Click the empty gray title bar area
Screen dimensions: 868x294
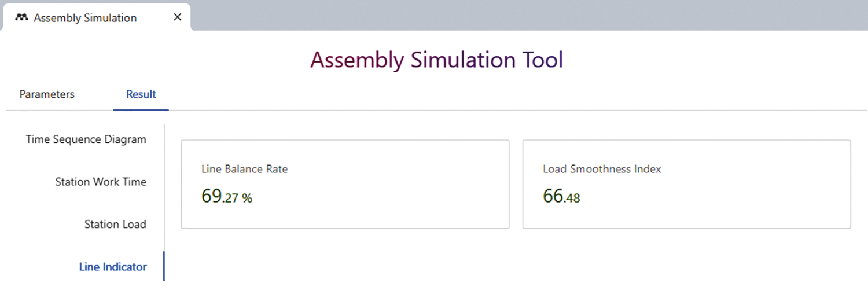[521, 14]
